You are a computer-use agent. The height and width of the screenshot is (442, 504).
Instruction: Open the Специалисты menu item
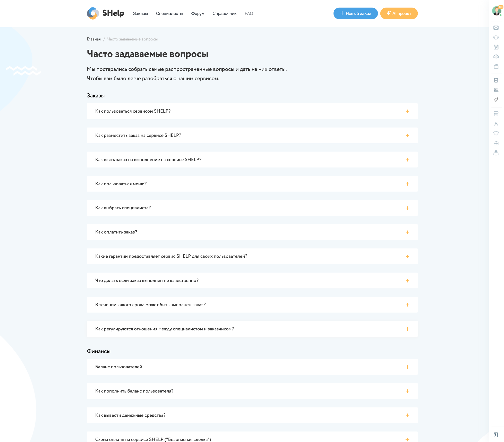(169, 13)
